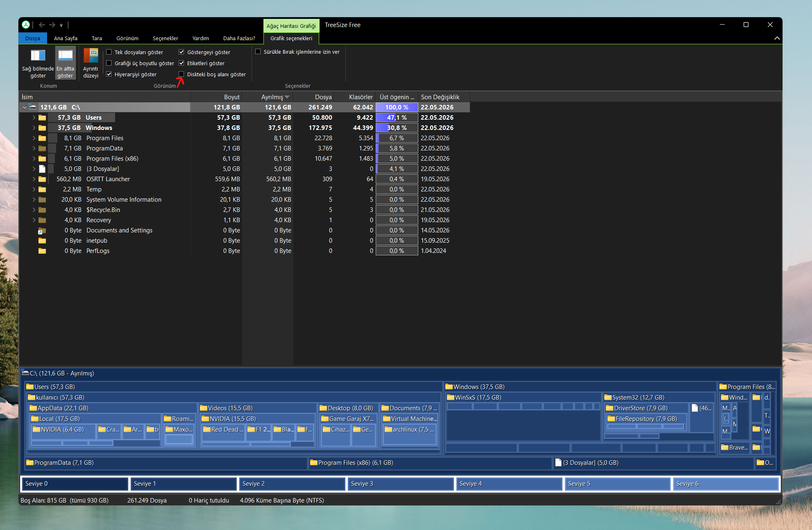Select the percentage bar showing 47,1 %
Image resolution: width=812 pixels, height=530 pixels.
(x=397, y=118)
